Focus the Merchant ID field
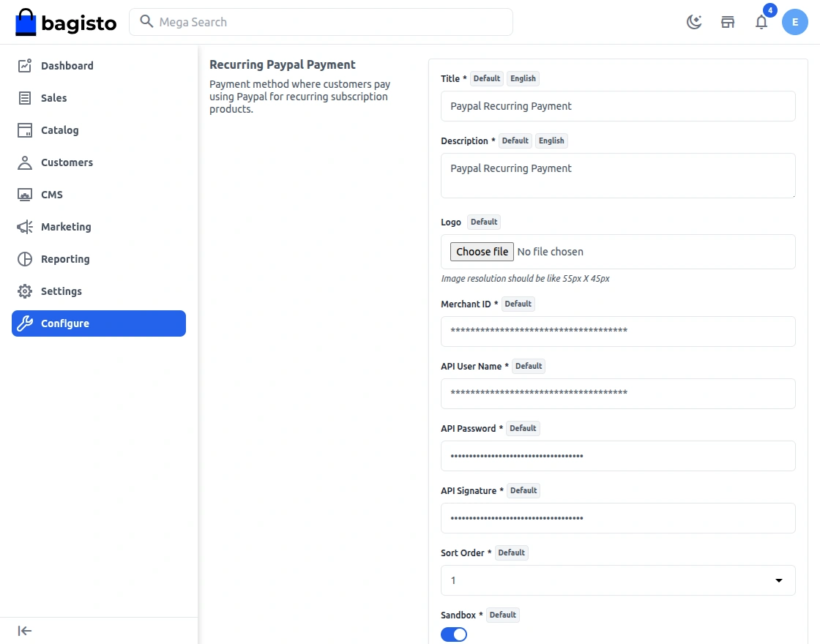The height and width of the screenshot is (644, 820). 618,332
